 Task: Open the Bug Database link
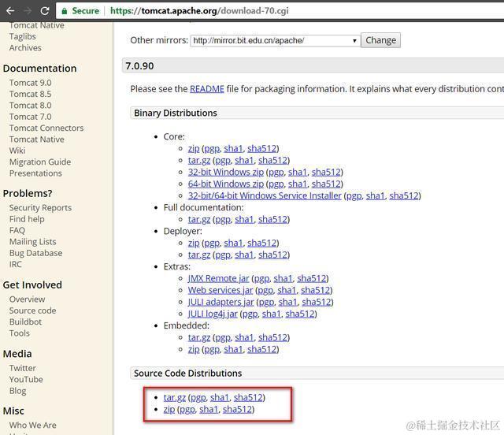pyautogui.click(x=35, y=253)
